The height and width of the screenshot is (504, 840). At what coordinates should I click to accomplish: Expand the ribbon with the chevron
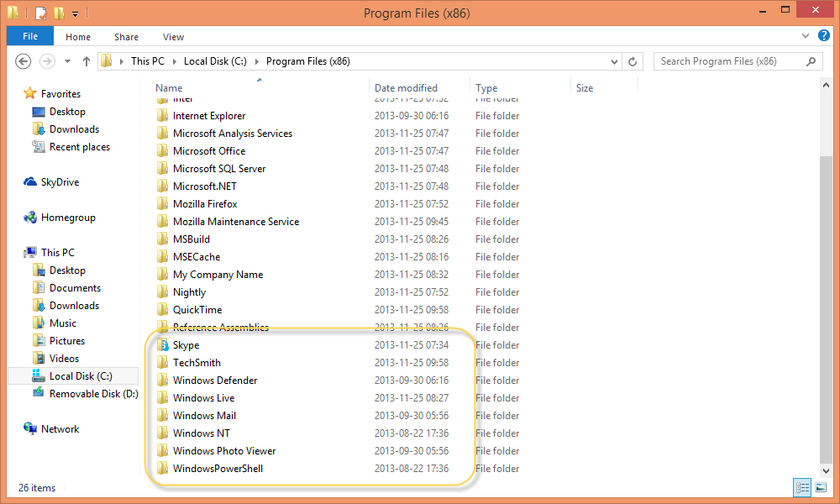(x=806, y=36)
